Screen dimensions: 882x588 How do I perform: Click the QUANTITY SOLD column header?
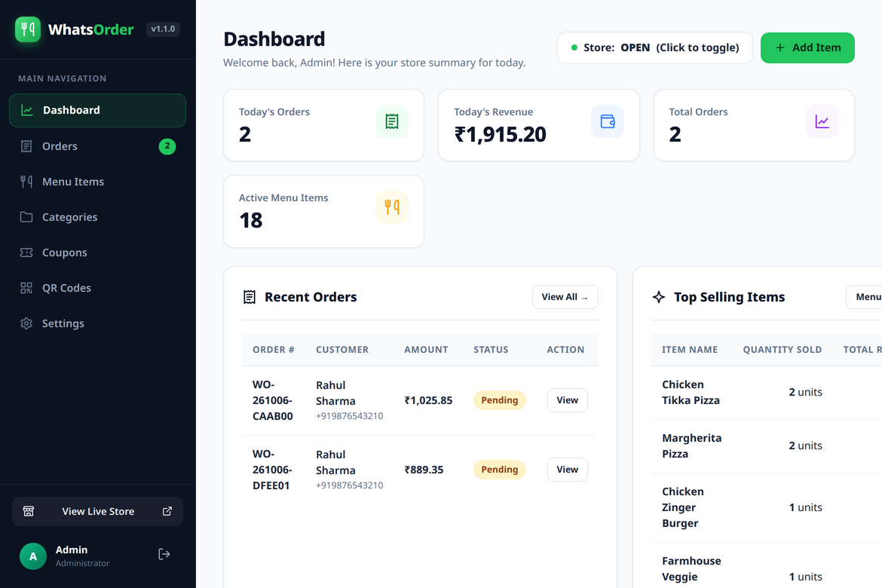tap(782, 350)
